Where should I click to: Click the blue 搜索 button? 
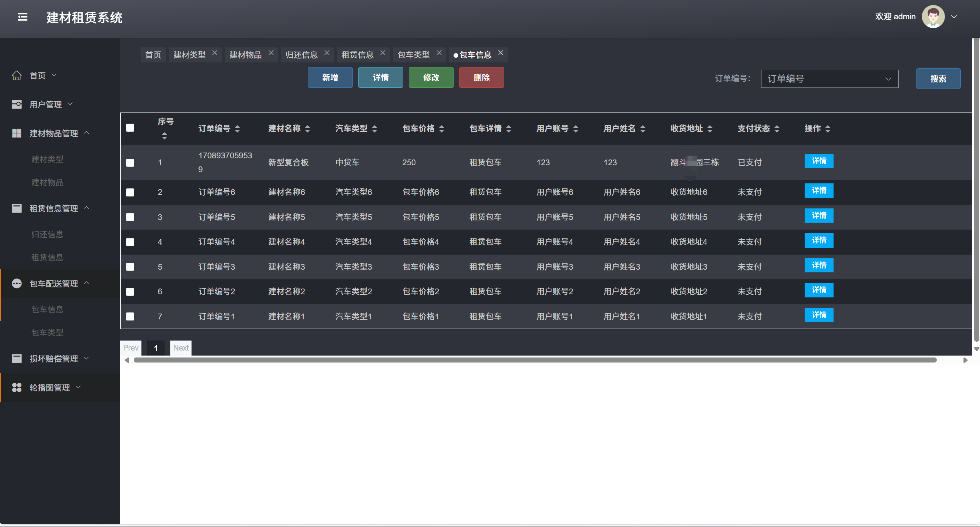pyautogui.click(x=938, y=79)
